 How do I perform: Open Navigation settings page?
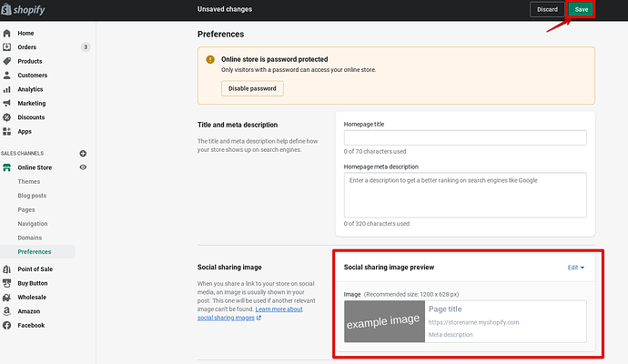tap(33, 224)
